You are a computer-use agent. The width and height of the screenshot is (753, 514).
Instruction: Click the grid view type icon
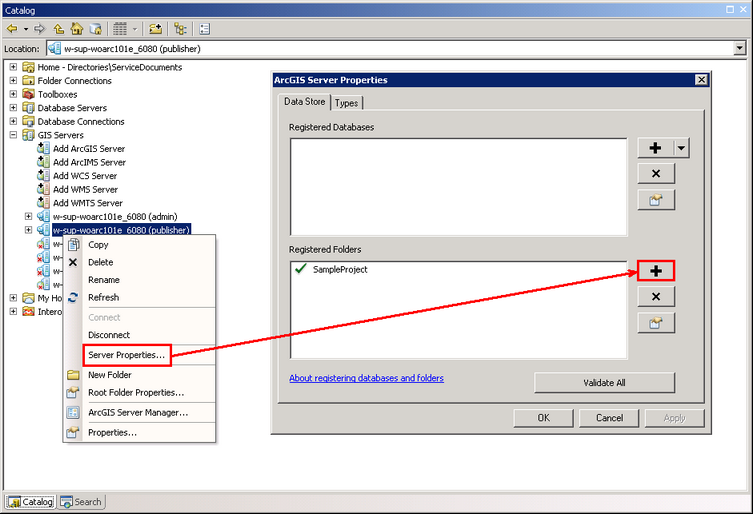point(120,29)
